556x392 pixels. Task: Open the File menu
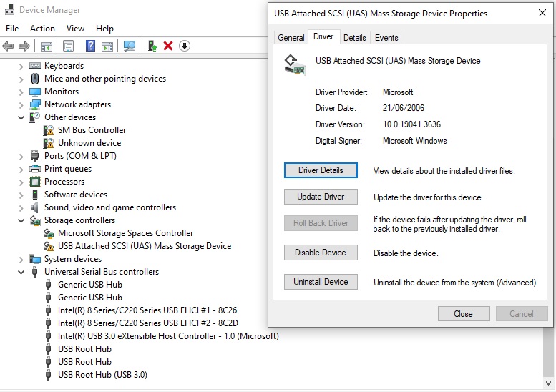pyautogui.click(x=12, y=29)
